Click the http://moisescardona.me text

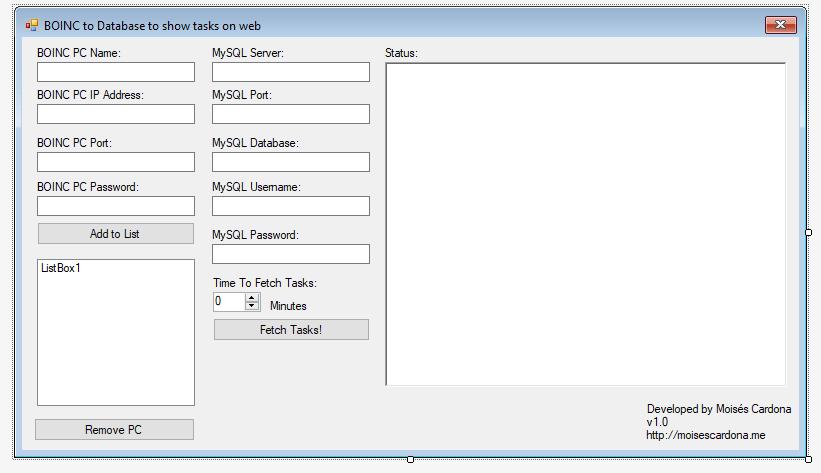click(706, 435)
